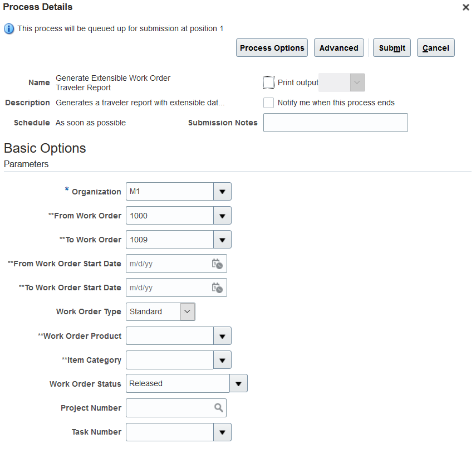Image resolution: width=476 pixels, height=453 pixels.
Task: Submit the process
Action: (x=392, y=48)
